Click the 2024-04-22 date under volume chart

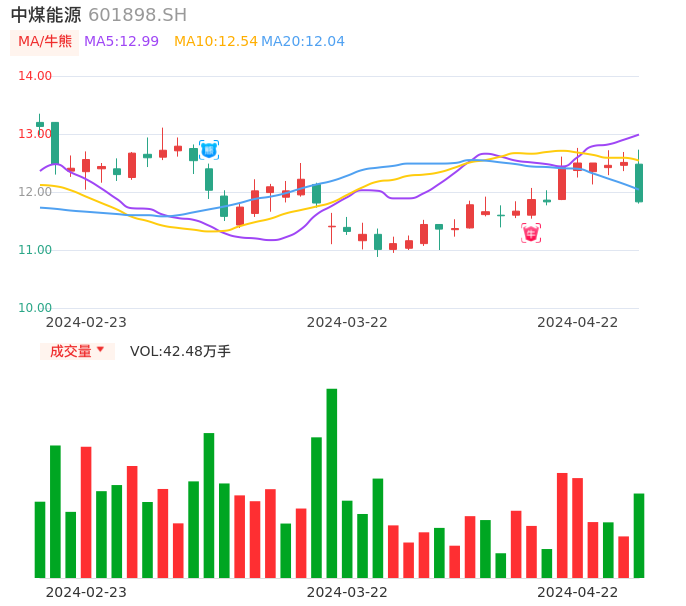coord(578,592)
